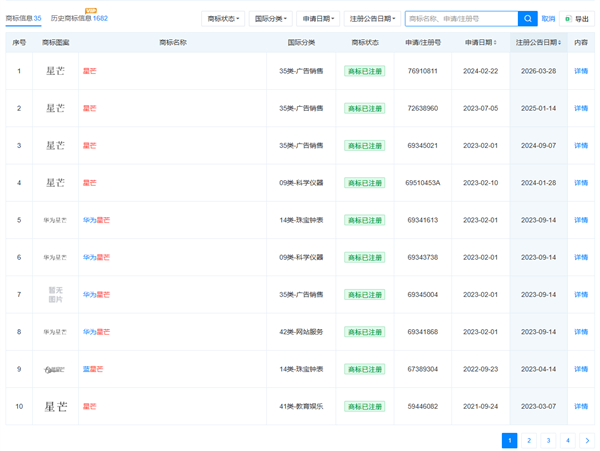Select application date 2022-09-23
The height and width of the screenshot is (451, 600).
point(481,369)
